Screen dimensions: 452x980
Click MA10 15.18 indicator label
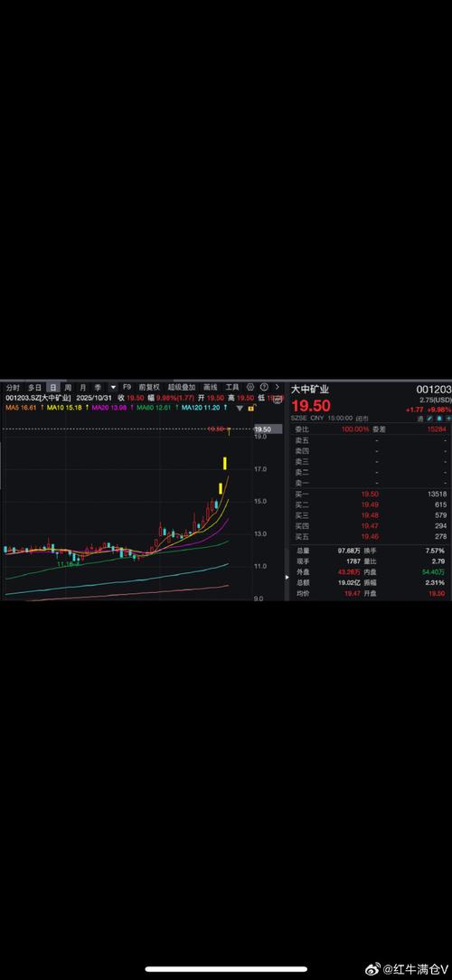click(x=64, y=408)
